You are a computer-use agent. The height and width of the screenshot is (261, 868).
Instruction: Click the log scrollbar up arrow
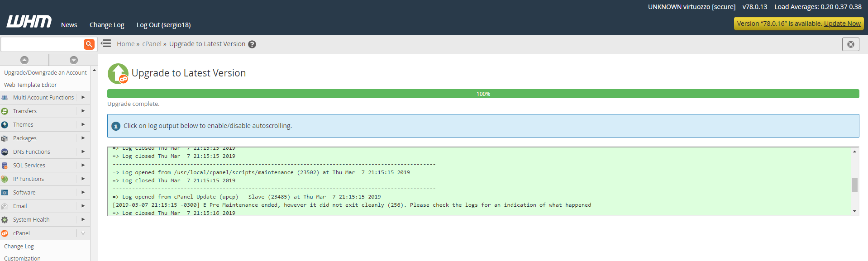pyautogui.click(x=854, y=152)
